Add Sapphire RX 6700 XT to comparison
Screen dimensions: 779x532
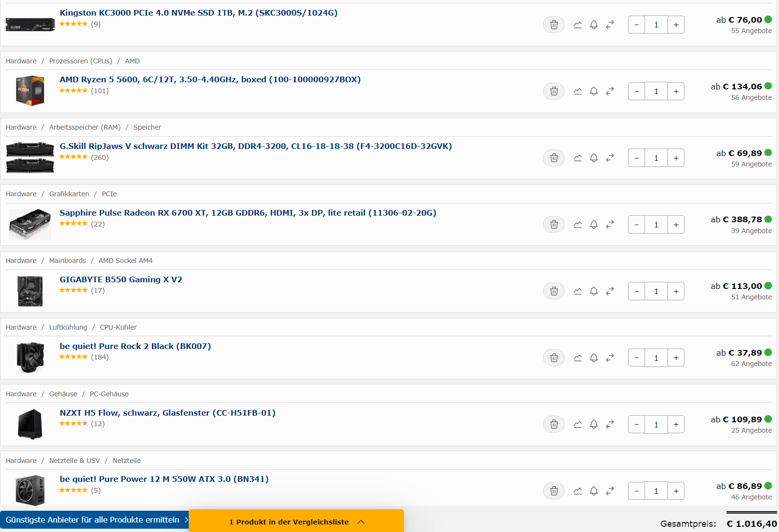[610, 225]
